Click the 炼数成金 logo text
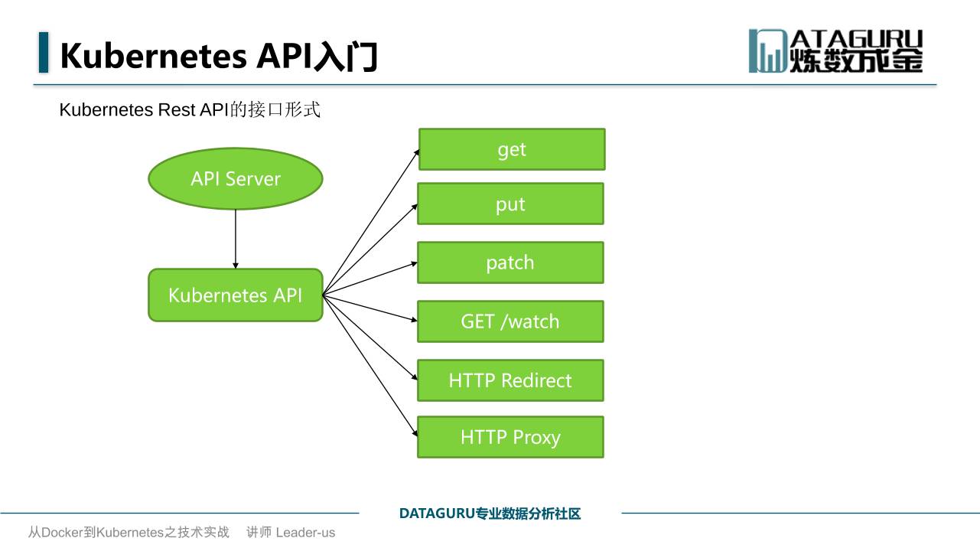This screenshot has height=551, width=980. (x=855, y=62)
